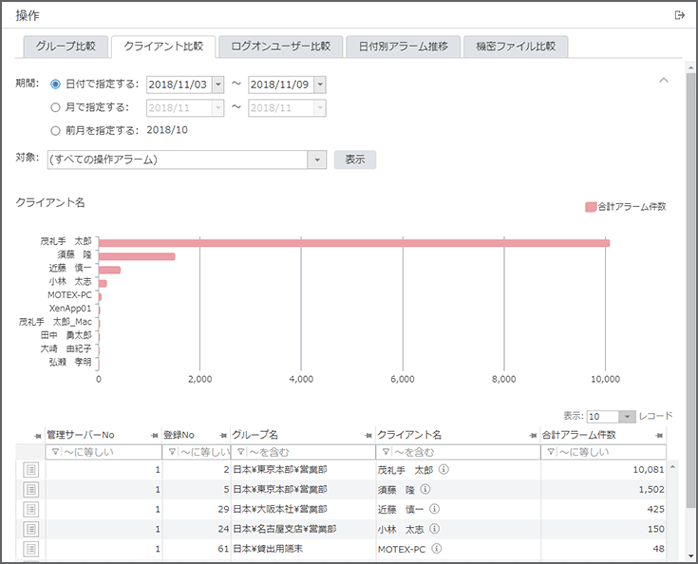Screen dimensions: 698x564
Task: Switch to 機密ファイル比較 tab
Action: click(x=515, y=46)
